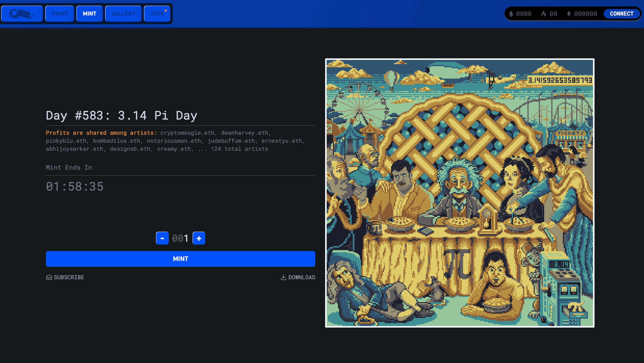Click the flame streak icon
Screen dimensions: 644x363
[544, 14]
